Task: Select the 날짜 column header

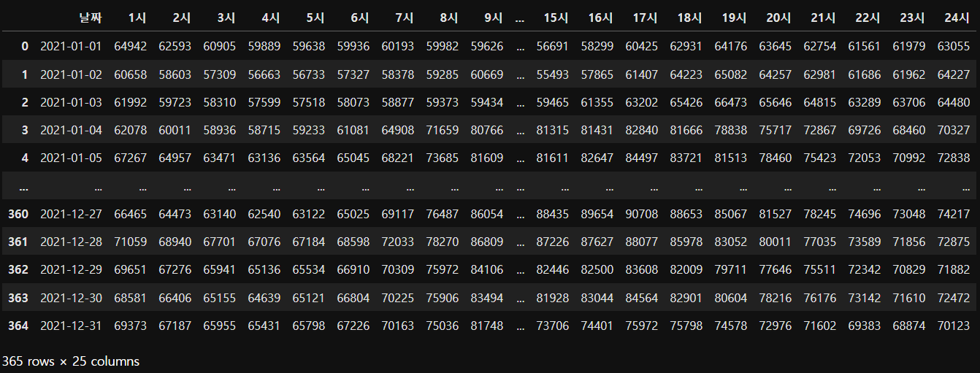Action: point(91,18)
